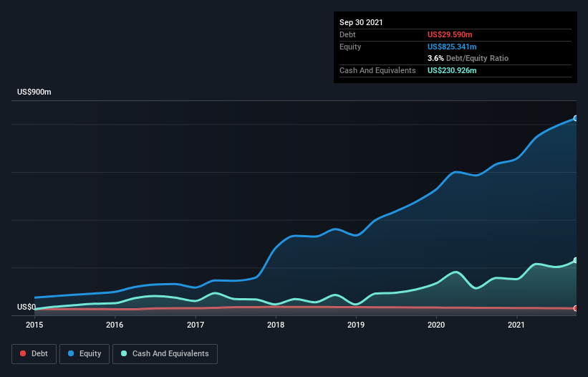Viewport: 588px width, 377px height.
Task: Click the Sep 30 2021 tooltip date
Action: point(361,22)
